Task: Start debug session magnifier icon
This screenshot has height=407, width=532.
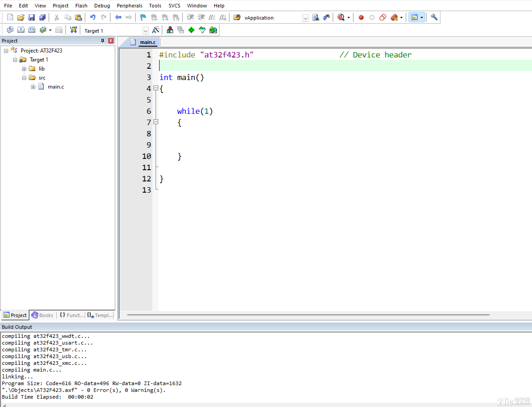Action: (341, 17)
